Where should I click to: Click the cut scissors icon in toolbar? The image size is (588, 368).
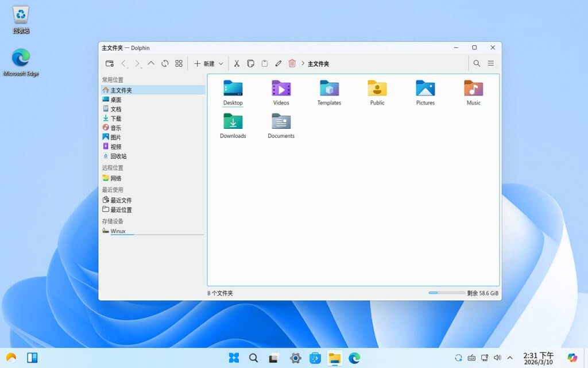click(237, 63)
